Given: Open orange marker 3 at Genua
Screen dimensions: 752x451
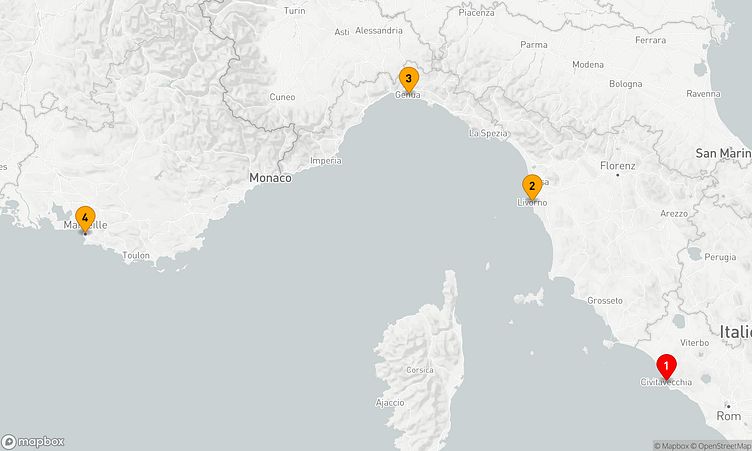Looking at the screenshot, I should pyautogui.click(x=408, y=79).
